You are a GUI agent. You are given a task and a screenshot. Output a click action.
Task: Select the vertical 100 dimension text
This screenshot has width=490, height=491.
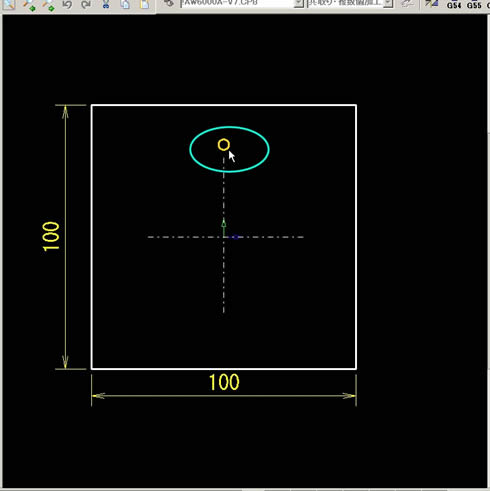51,236
